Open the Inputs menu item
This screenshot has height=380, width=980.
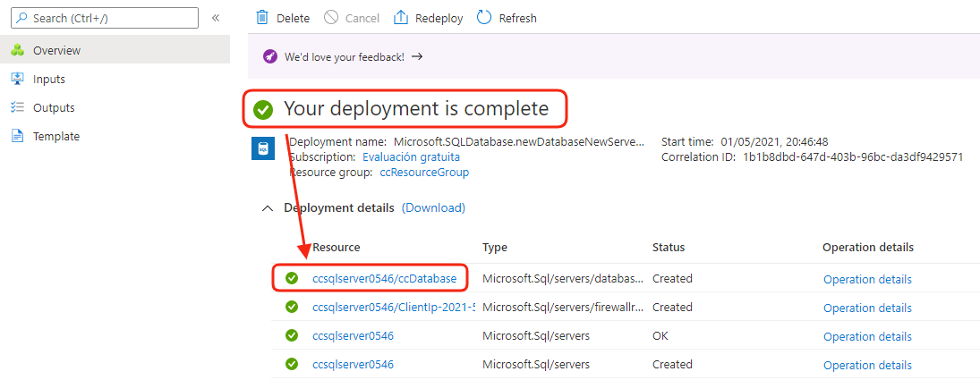[115, 80]
